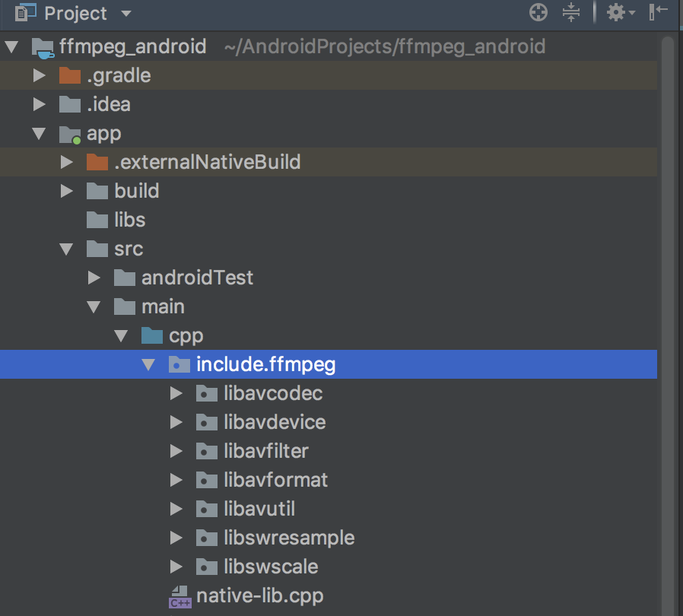Expand the androidTest folder
Image resolution: width=683 pixels, height=616 pixels.
pos(94,278)
